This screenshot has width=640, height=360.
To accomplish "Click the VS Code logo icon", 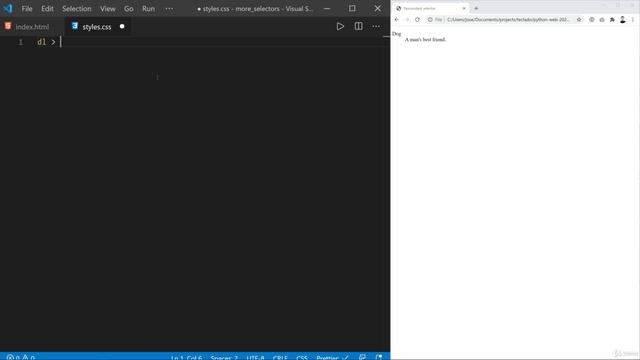I will [x=8, y=8].
